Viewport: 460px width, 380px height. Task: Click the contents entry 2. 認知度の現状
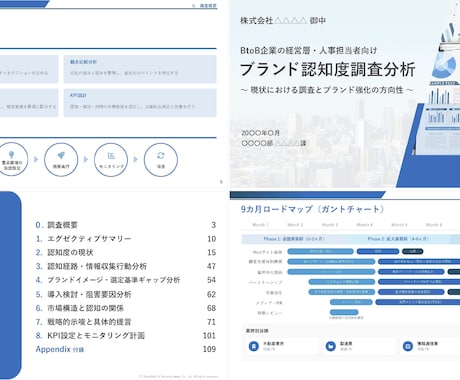pyautogui.click(x=64, y=253)
